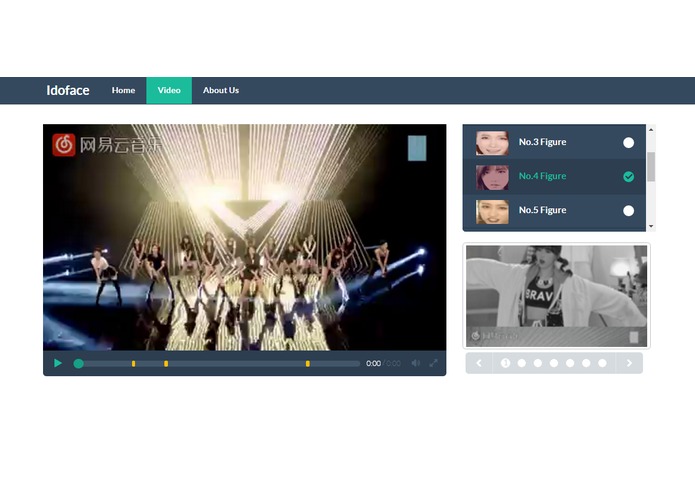Jump to the first yellow timeline marker
This screenshot has width=695, height=494.
133,364
